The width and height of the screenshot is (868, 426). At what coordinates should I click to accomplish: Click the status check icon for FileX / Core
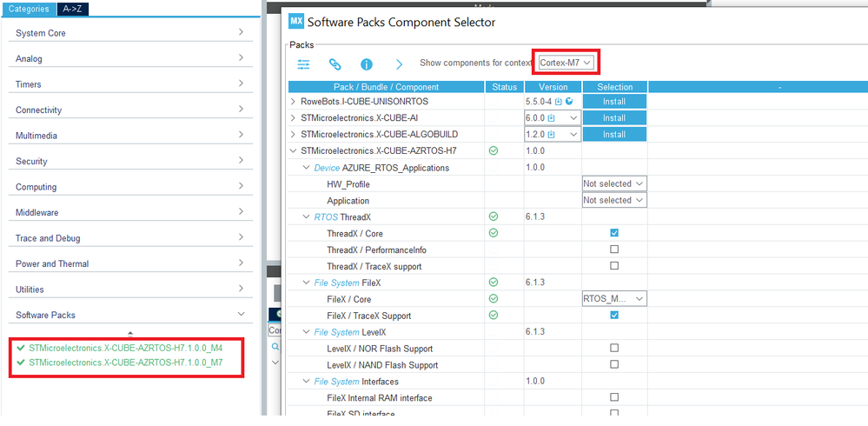494,299
